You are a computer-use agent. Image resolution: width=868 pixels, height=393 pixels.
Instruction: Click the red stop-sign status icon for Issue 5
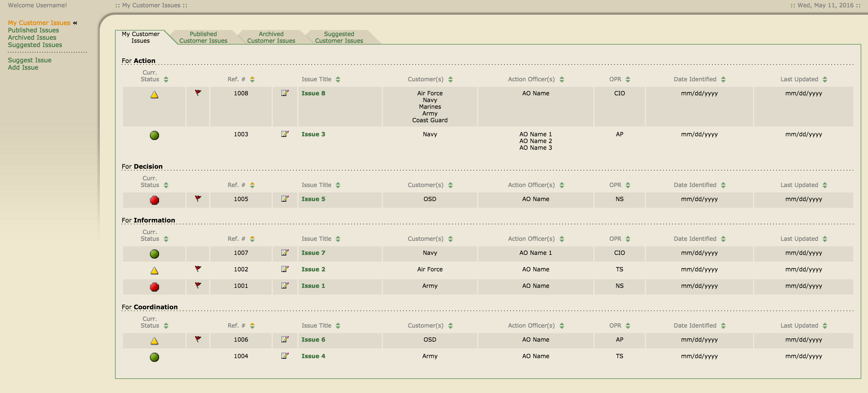[x=154, y=200]
